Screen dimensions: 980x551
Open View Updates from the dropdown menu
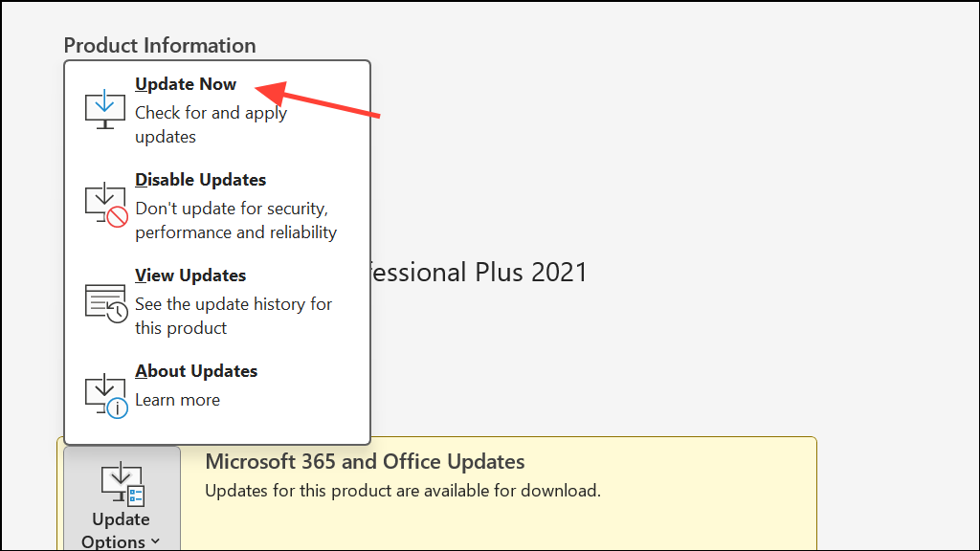[217, 301]
